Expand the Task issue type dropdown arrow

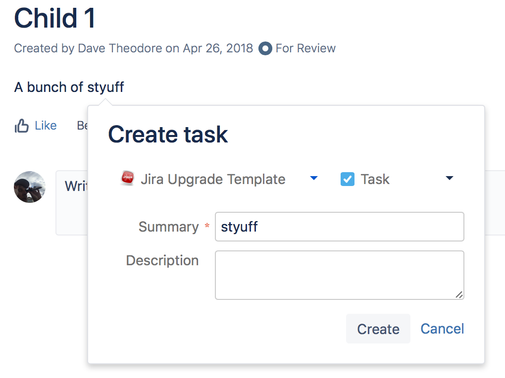[x=449, y=178]
